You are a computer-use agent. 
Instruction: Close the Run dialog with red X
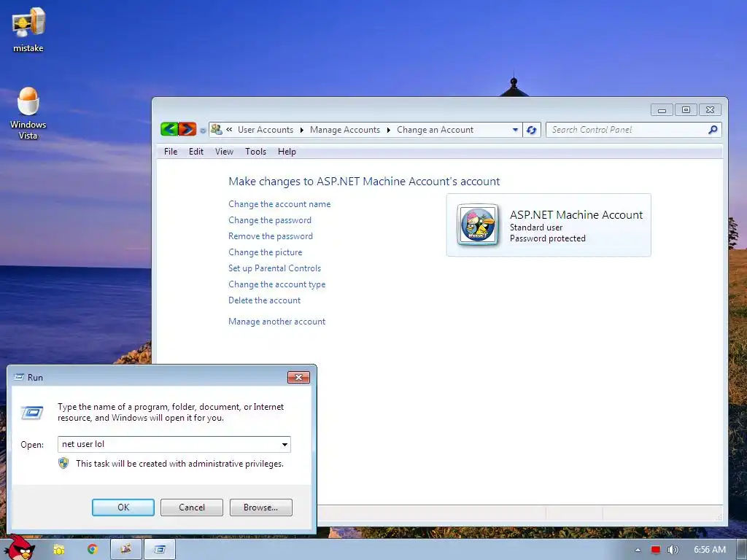click(298, 377)
